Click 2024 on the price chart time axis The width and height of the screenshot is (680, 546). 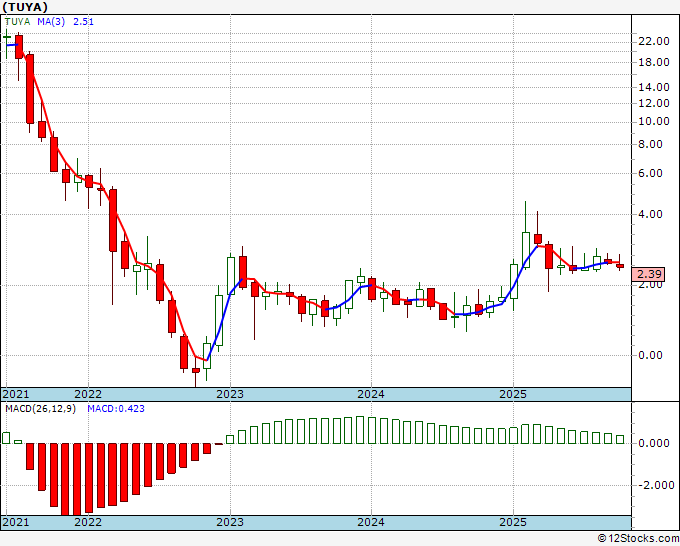[371, 394]
